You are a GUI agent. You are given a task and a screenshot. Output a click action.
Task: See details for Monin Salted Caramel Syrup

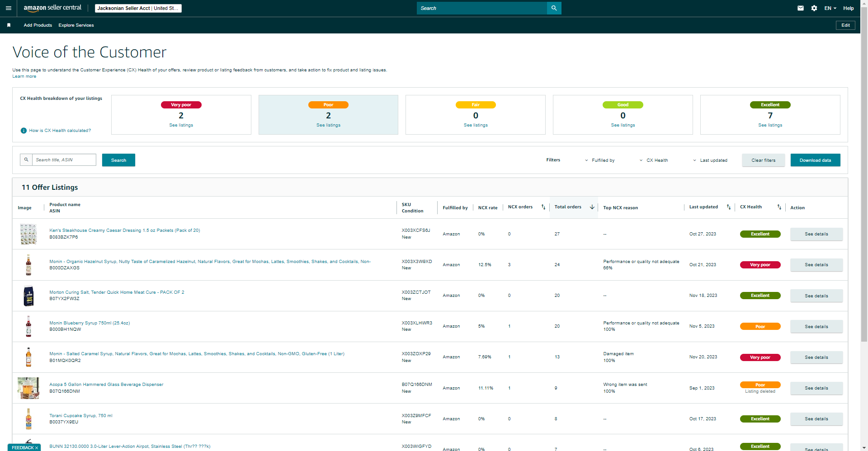coord(816,357)
